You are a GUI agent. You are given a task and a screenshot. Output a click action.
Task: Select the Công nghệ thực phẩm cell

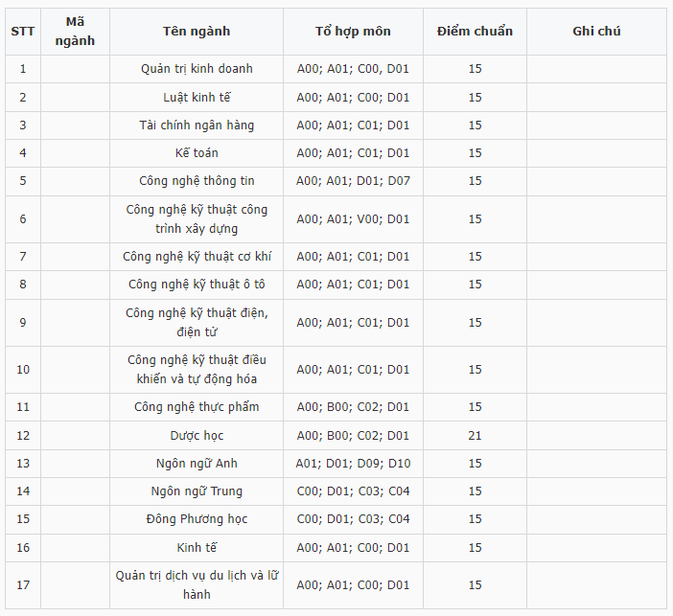coord(197,407)
